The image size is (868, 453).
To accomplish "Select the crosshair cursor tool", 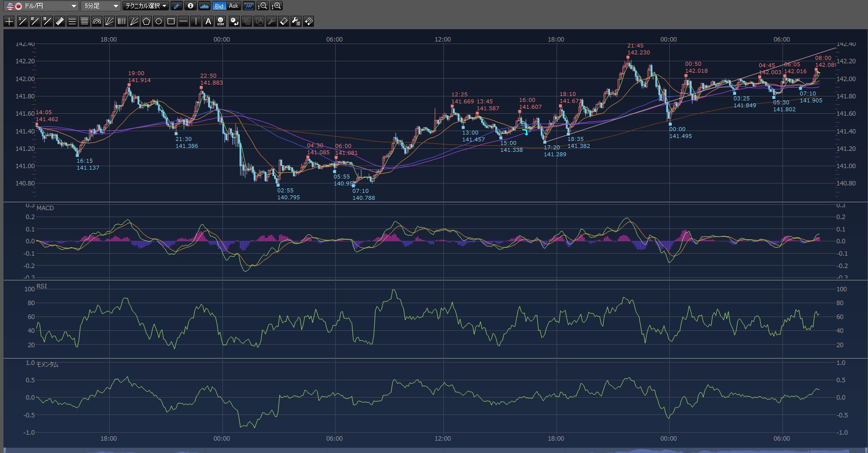I will pos(9,21).
